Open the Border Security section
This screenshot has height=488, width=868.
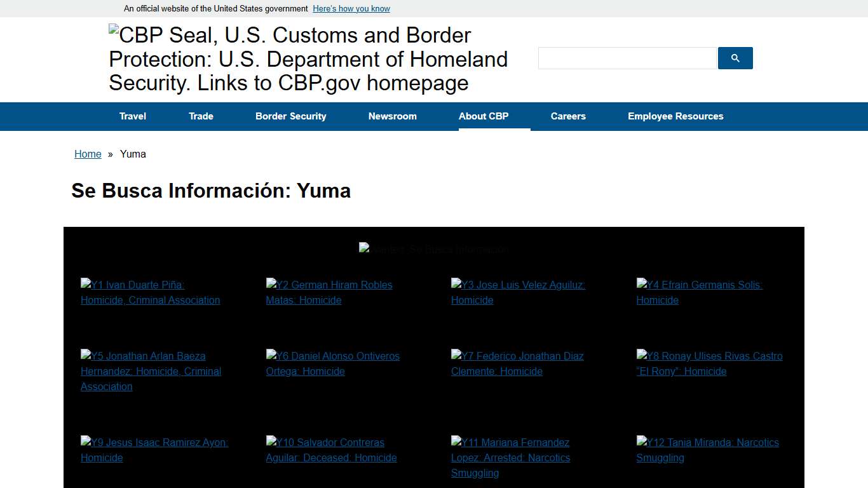[290, 116]
